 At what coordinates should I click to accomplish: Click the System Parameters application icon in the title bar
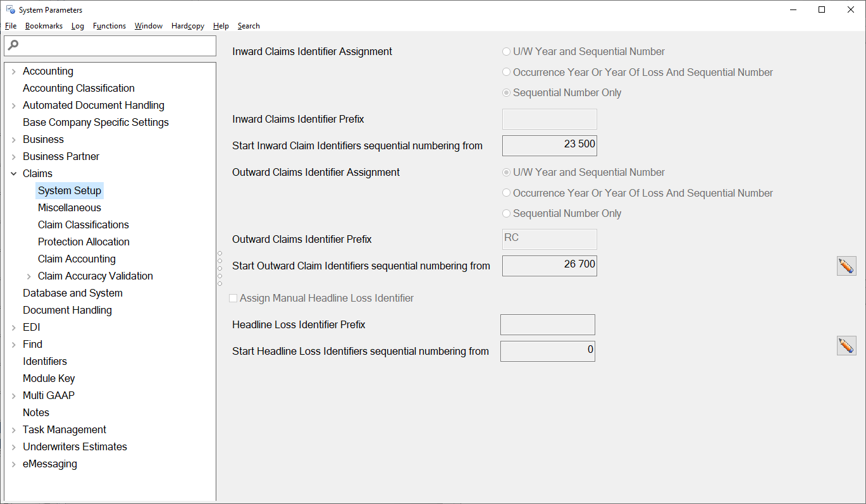click(9, 9)
